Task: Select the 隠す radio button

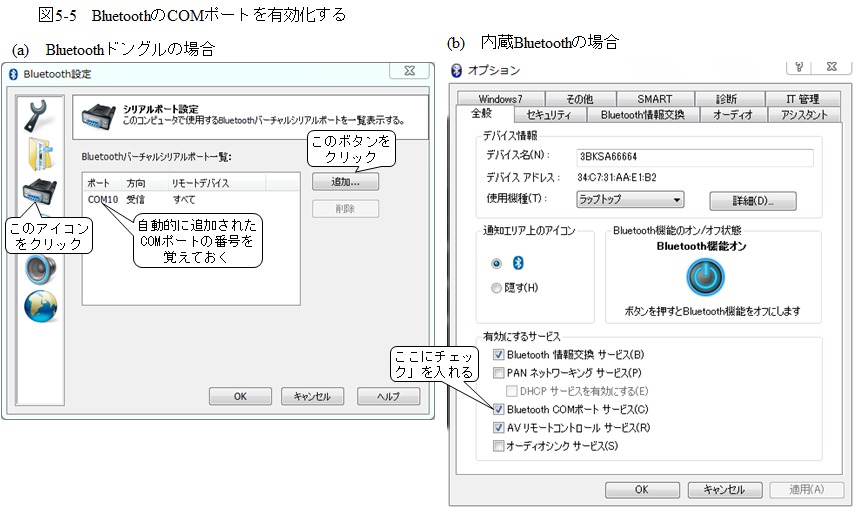Action: [497, 288]
